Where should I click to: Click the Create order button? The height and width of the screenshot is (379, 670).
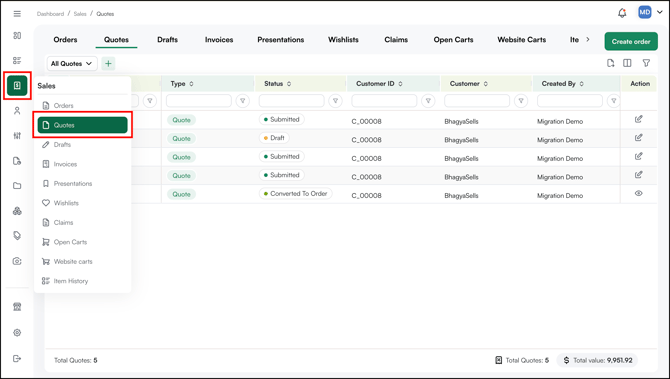(x=631, y=41)
